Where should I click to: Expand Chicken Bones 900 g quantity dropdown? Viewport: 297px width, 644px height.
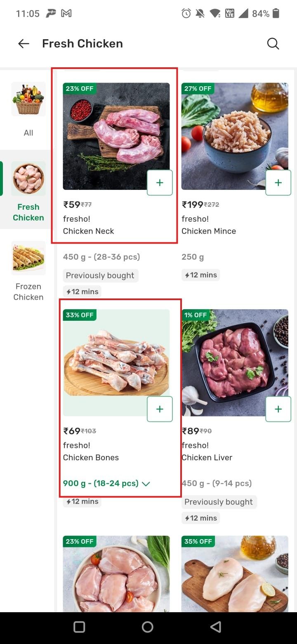(106, 483)
